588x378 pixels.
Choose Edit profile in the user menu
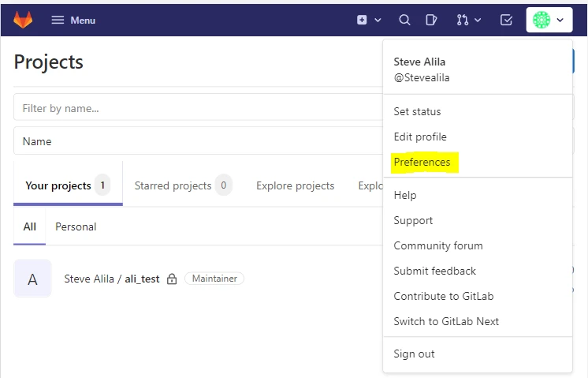420,137
